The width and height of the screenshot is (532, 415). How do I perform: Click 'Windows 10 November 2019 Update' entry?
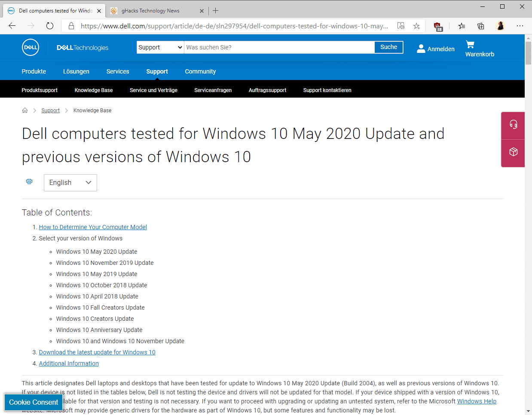click(105, 263)
